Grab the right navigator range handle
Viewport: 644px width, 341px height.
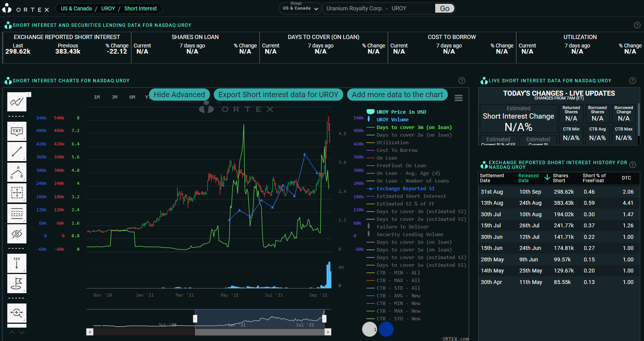point(324,318)
